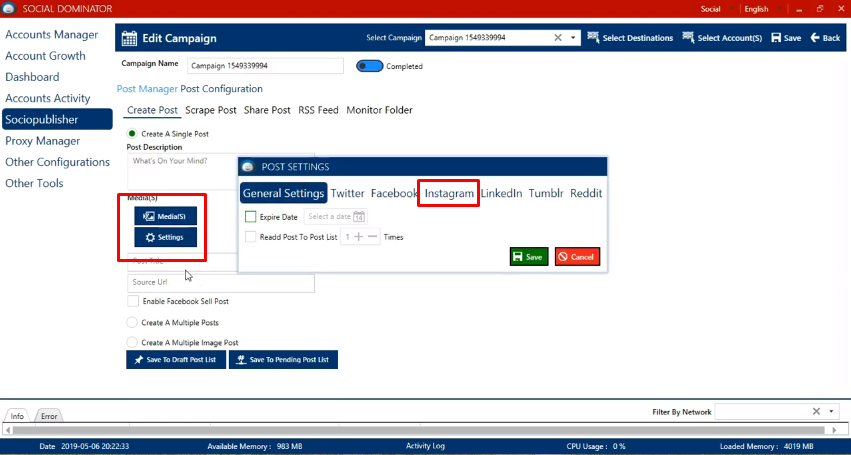Switch to the Monitor Folder tab
Image resolution: width=851 pixels, height=455 pixels.
(x=379, y=110)
